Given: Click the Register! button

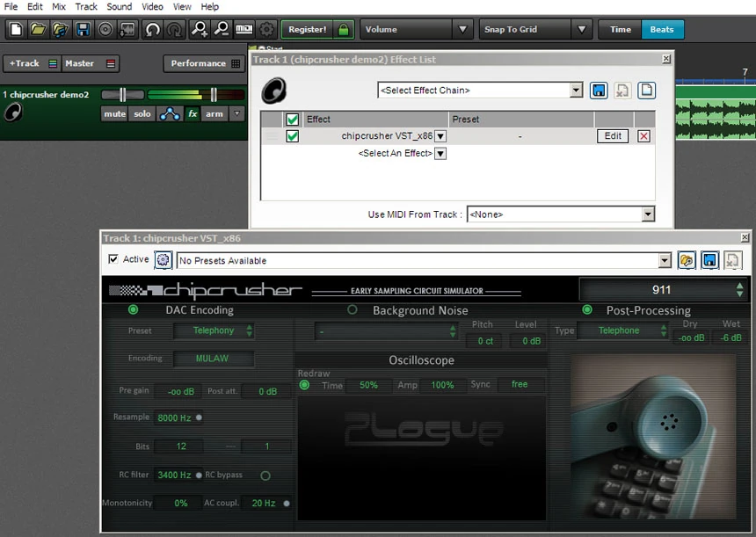Looking at the screenshot, I should point(307,29).
